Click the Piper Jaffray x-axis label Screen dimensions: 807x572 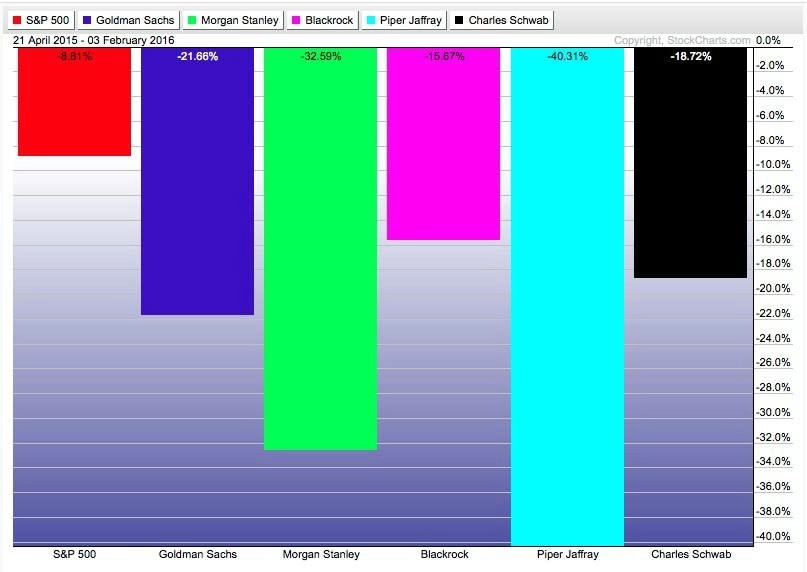(x=568, y=554)
